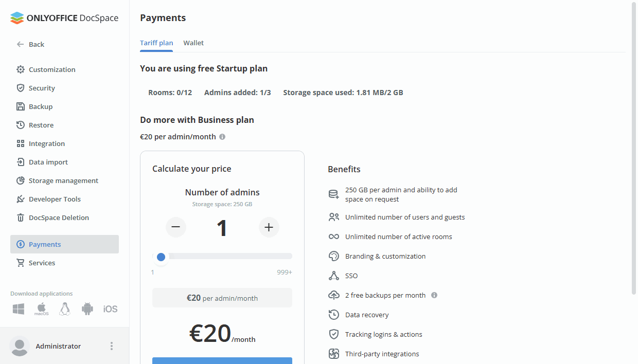Viewport: 638px width, 364px height.
Task: Open the Backup section
Action: click(20, 106)
